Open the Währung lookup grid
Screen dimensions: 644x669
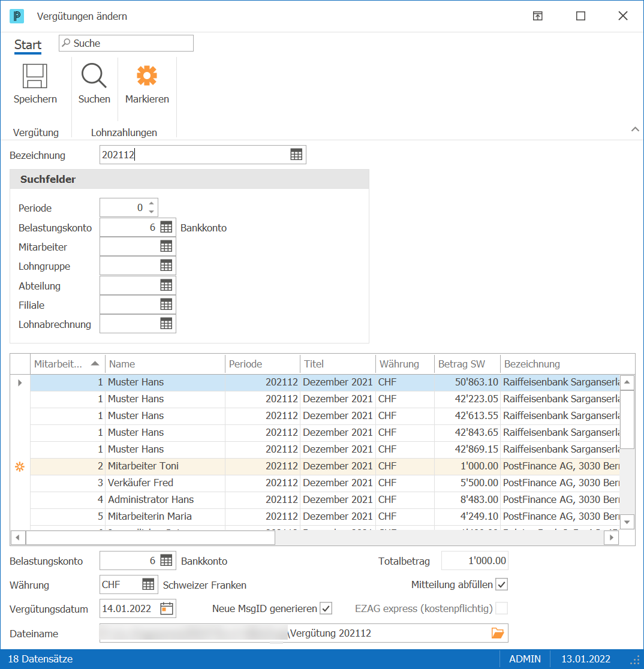[148, 584]
